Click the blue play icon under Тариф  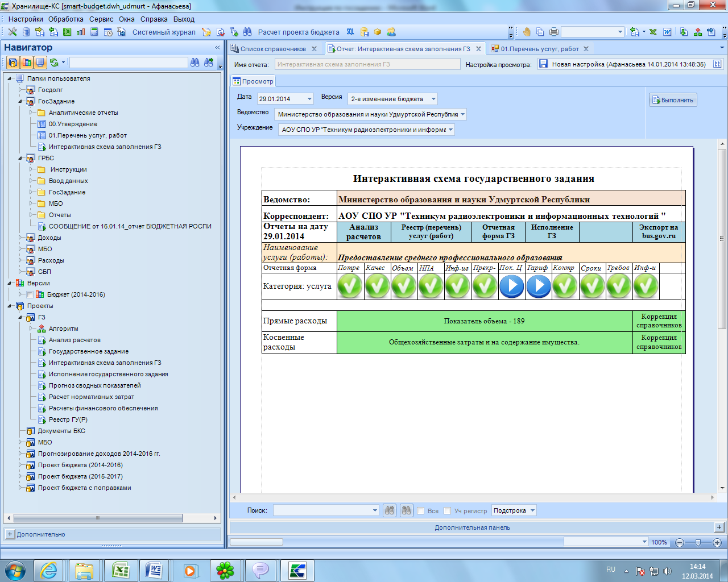(x=538, y=286)
